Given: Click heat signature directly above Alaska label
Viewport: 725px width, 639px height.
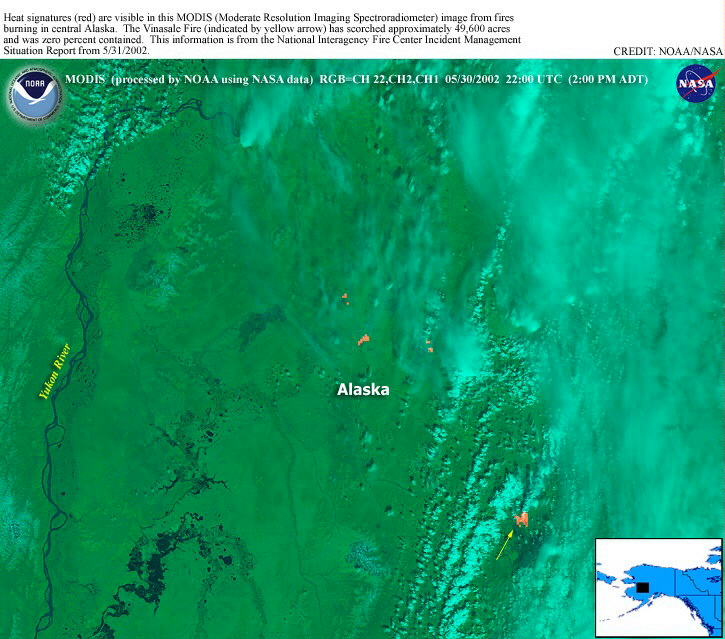Looking at the screenshot, I should [364, 340].
